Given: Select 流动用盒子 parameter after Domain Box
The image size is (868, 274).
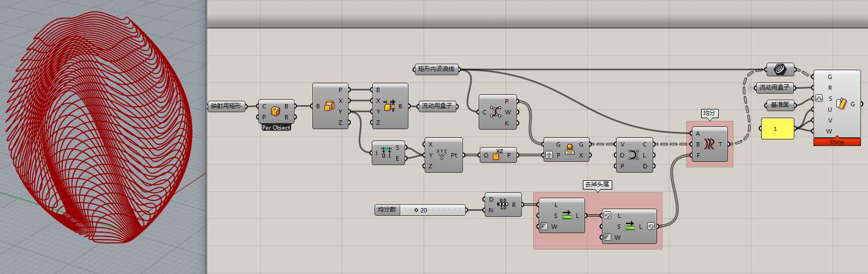Looking at the screenshot, I should 437,106.
